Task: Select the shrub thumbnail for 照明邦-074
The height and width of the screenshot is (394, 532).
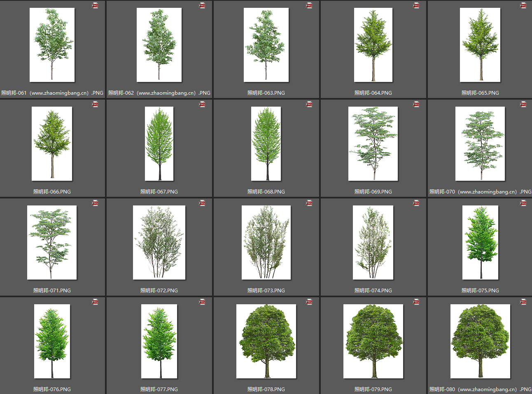Action: pos(373,242)
